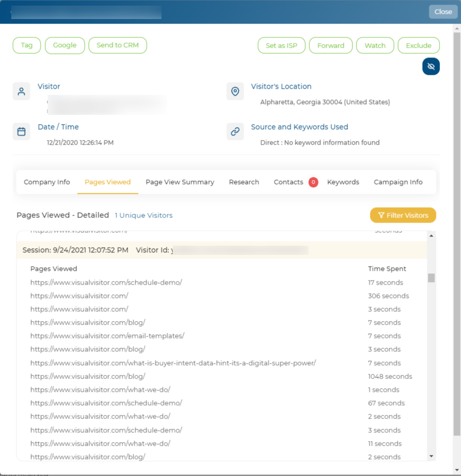
Task: Click the red Contacts count badge
Action: pos(313,182)
